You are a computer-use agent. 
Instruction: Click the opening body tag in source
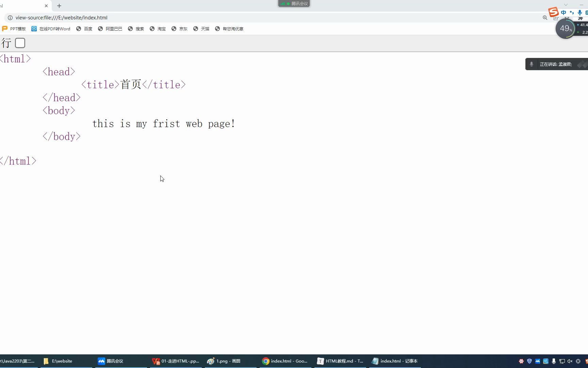[59, 111]
